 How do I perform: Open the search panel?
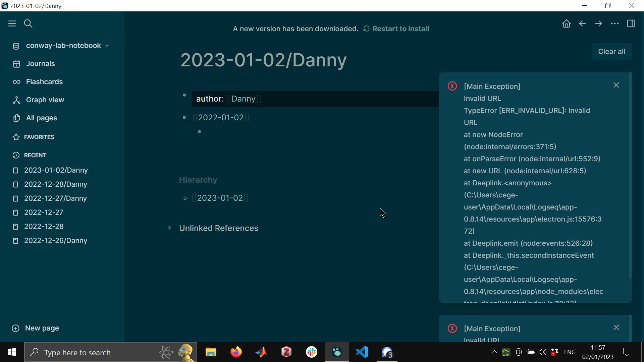28,23
